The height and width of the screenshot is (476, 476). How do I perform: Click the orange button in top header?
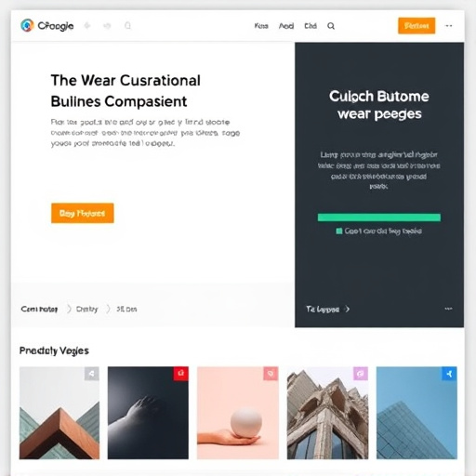pos(416,26)
